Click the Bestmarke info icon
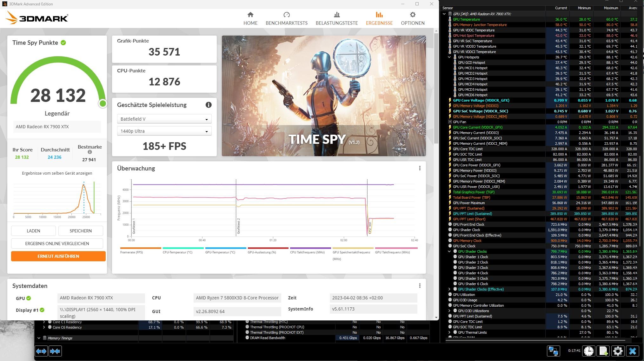The image size is (644, 361). 90,152
